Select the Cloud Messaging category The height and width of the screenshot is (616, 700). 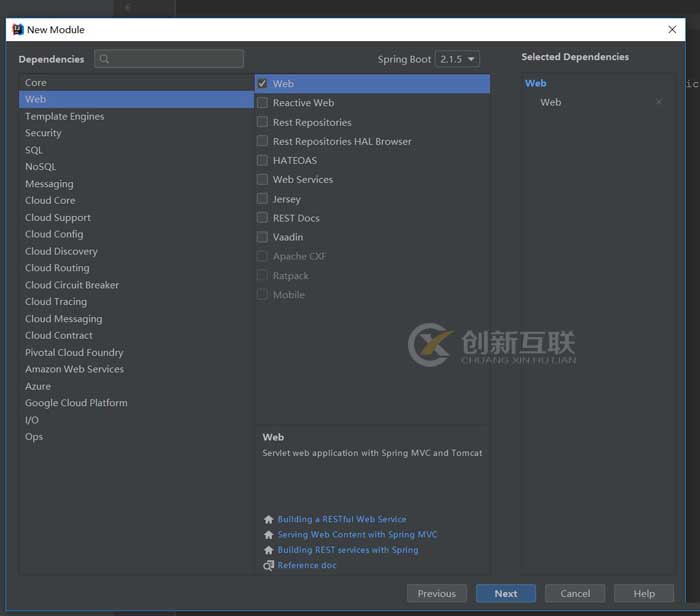[136, 319]
